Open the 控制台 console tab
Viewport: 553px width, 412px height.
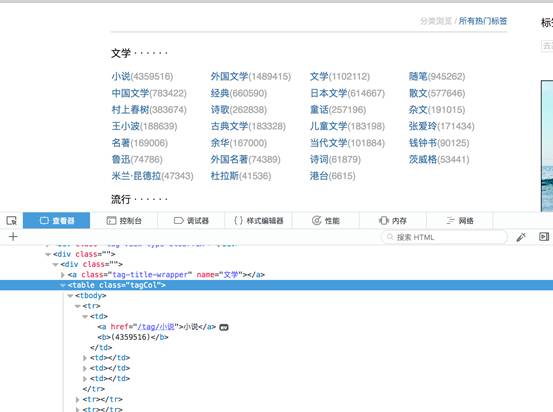pyautogui.click(x=124, y=220)
